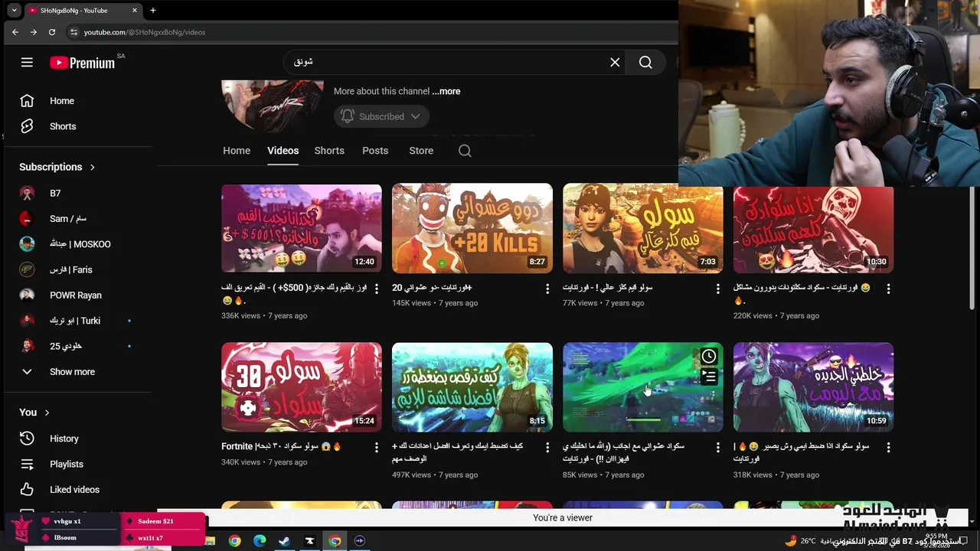980x551 pixels.
Task: Open options for the 12:40 video
Action: point(376,289)
